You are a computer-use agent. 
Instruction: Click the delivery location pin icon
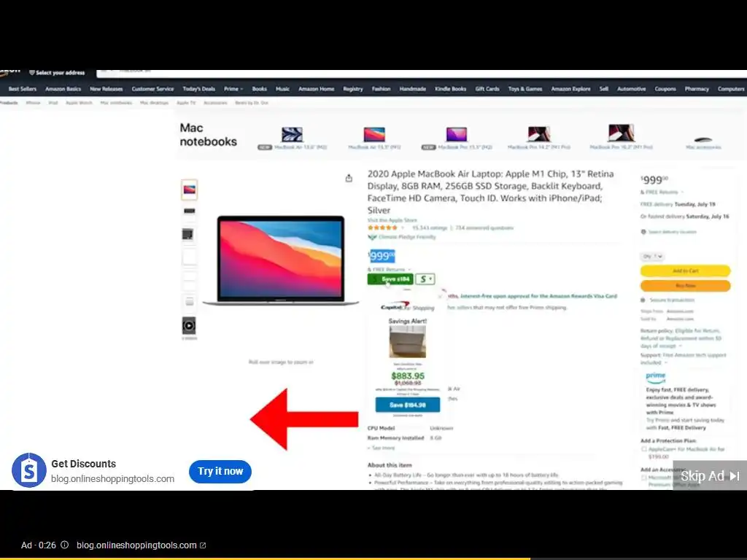tap(643, 232)
